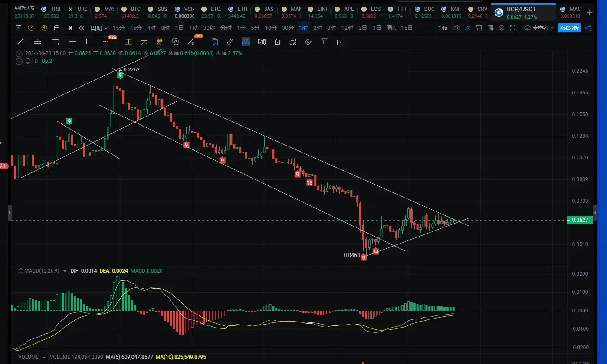Click the magnet snap icon
The width and height of the screenshot is (607, 364).
click(308, 42)
